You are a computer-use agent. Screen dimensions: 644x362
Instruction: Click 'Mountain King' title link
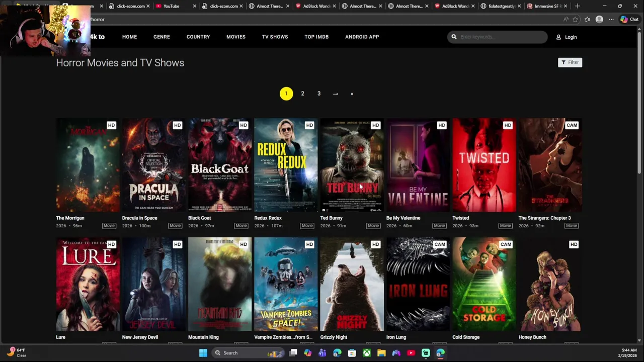[x=203, y=337]
